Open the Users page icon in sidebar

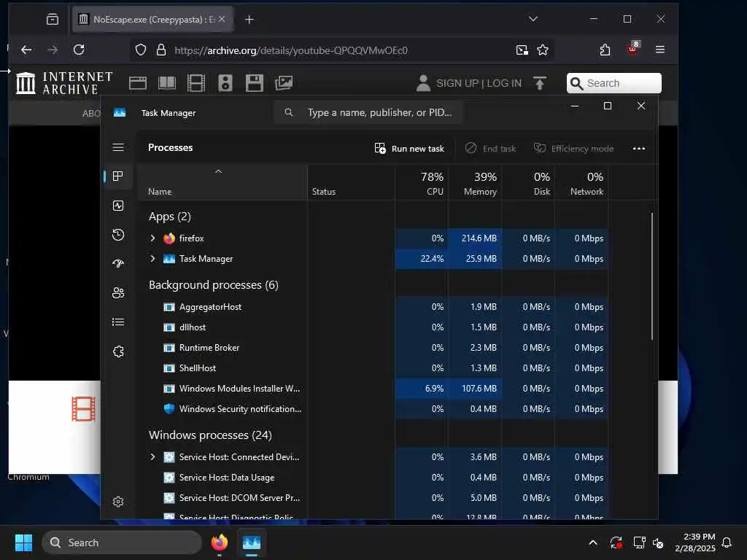pos(118,293)
